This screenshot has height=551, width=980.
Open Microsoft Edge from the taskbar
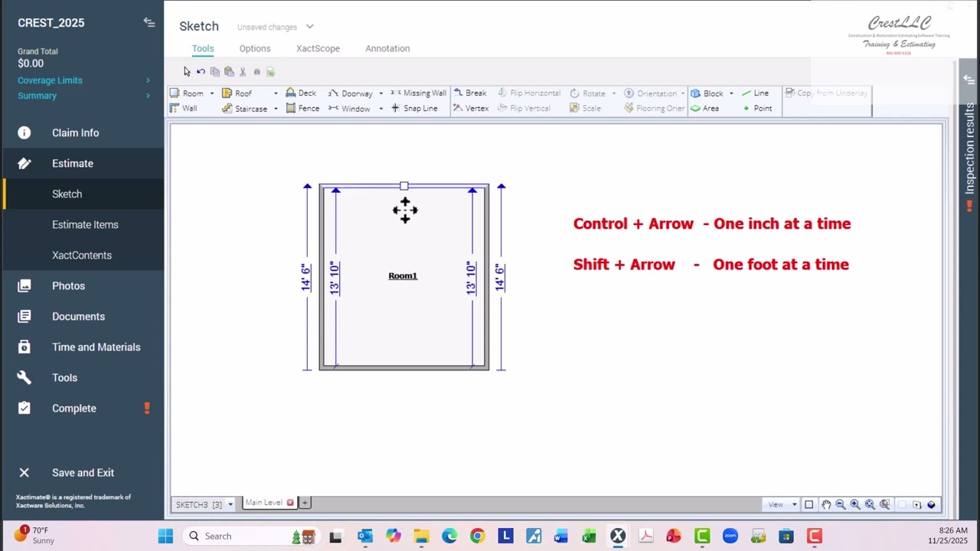point(449,536)
